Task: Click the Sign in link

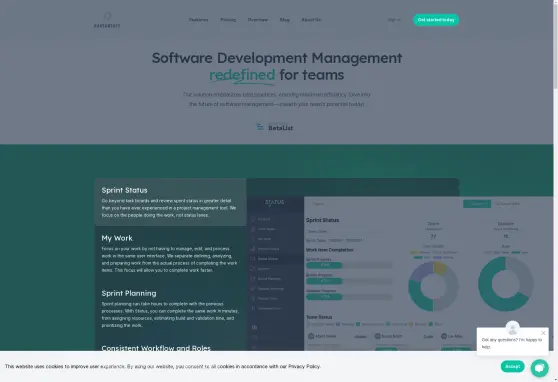Action: click(394, 20)
